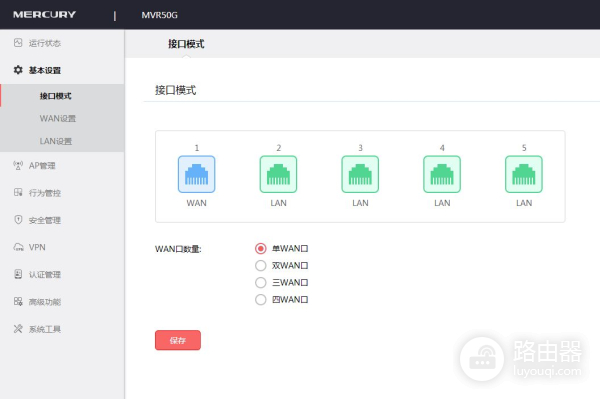Click the 行为管控 icon in sidebar
Screen dimensions: 600x399
pos(18,192)
